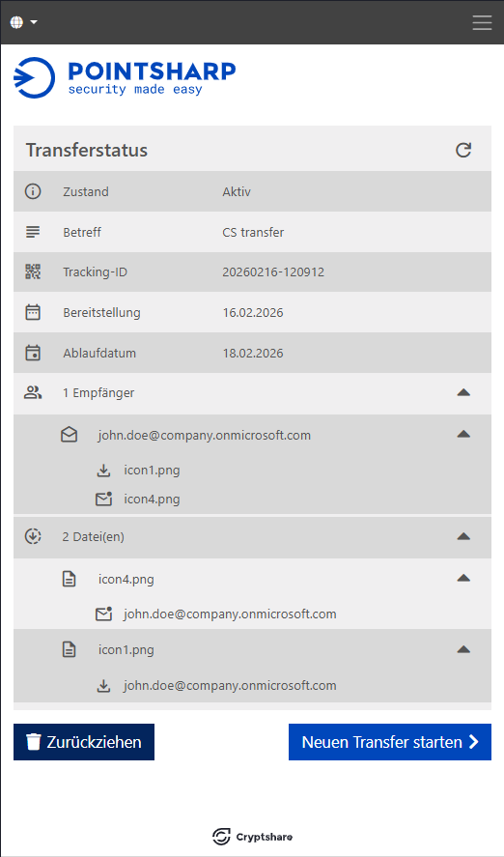The width and height of the screenshot is (504, 857).
Task: Click the download-circle icon by 2 Datei(en)
Action: pos(33,537)
